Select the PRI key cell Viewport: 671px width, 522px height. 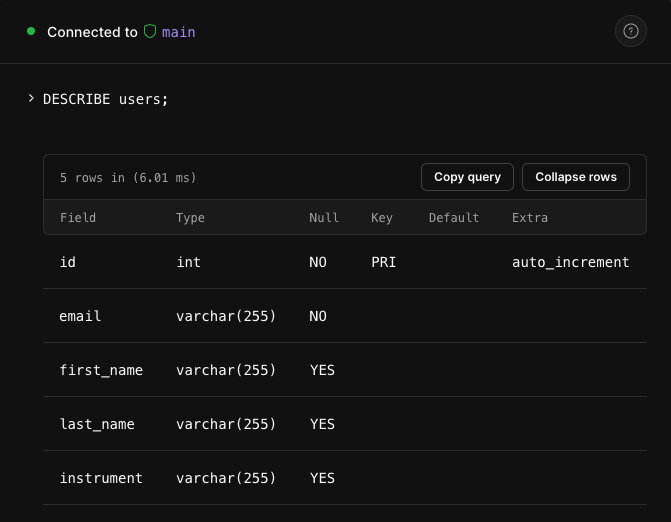click(x=383, y=262)
